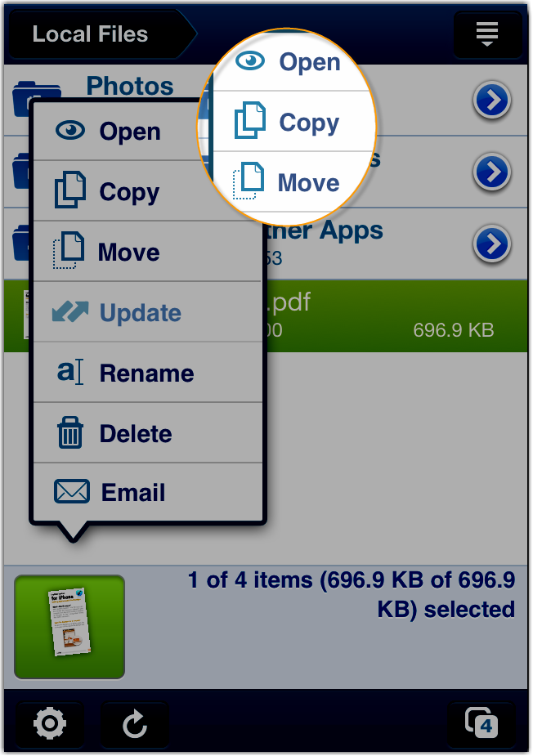Expand the Photos folder with its arrow

[491, 101]
